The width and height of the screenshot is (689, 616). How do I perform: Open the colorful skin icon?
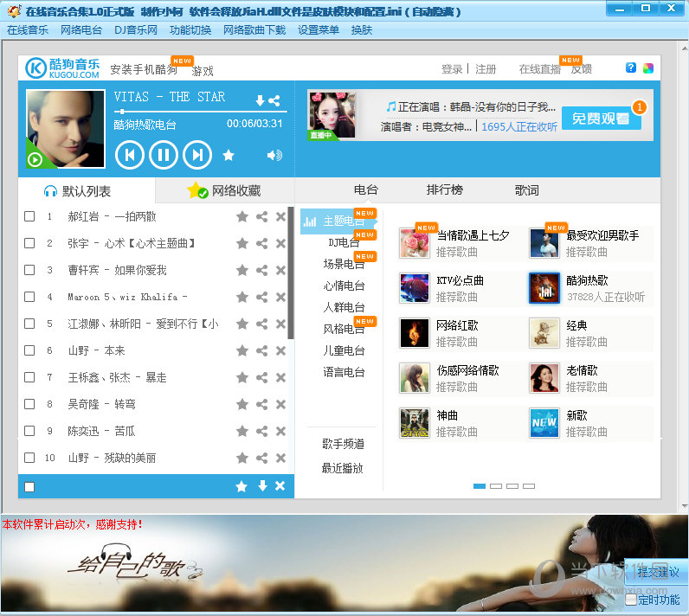pyautogui.click(x=648, y=68)
